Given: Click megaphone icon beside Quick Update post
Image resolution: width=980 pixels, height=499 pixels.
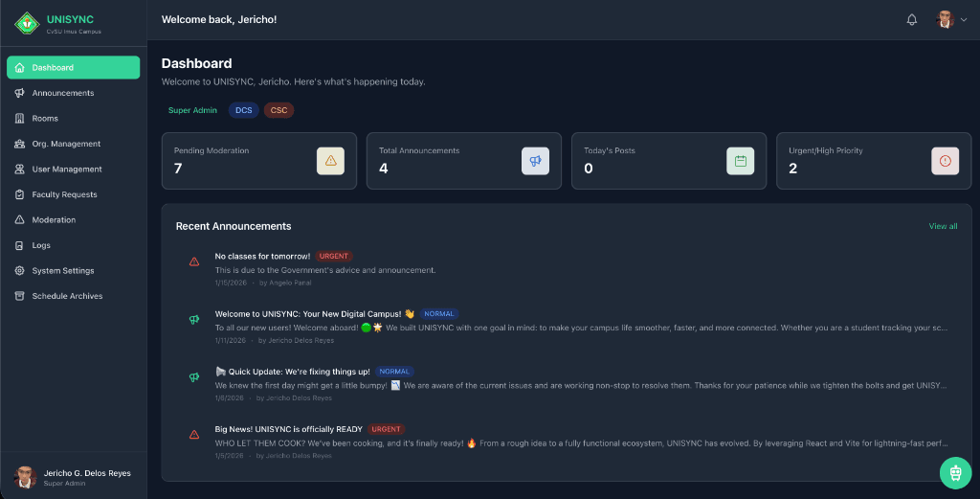Looking at the screenshot, I should (194, 377).
